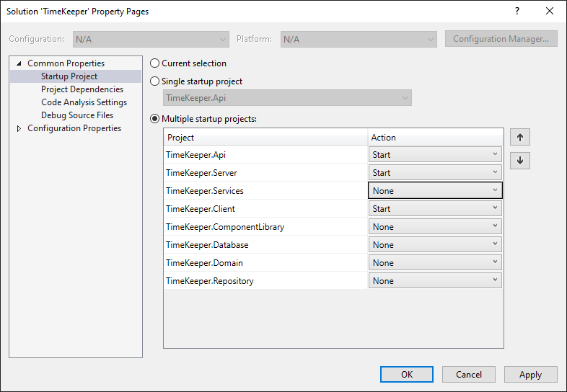The height and width of the screenshot is (392, 567).
Task: Open the Project Dependencies page
Action: coord(82,89)
